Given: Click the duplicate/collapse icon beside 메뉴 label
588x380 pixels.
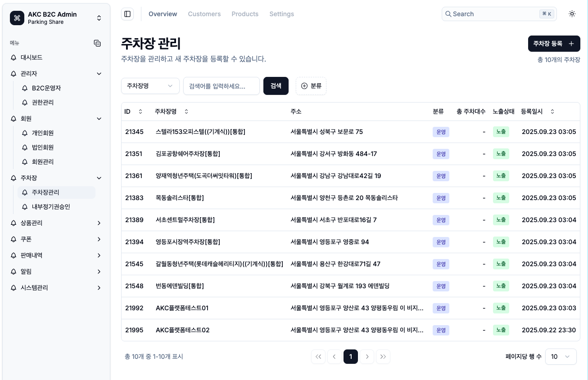Looking at the screenshot, I should 97,43.
